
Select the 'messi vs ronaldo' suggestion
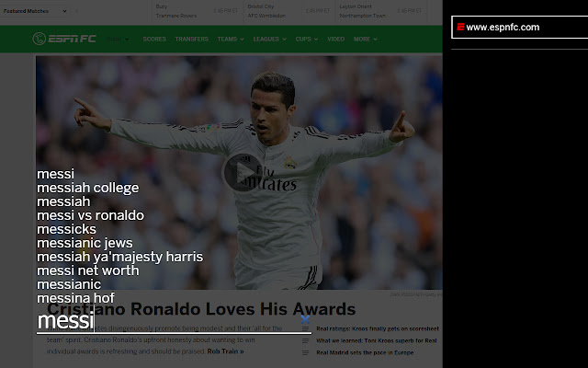(x=90, y=215)
